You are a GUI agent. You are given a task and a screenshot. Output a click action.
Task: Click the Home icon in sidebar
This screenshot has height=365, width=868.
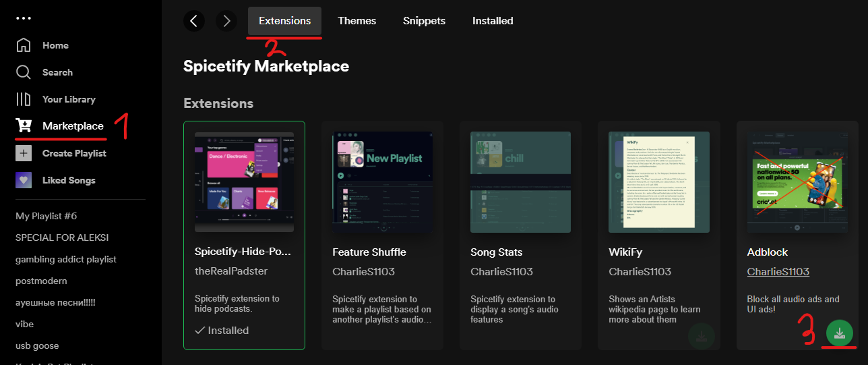[24, 45]
